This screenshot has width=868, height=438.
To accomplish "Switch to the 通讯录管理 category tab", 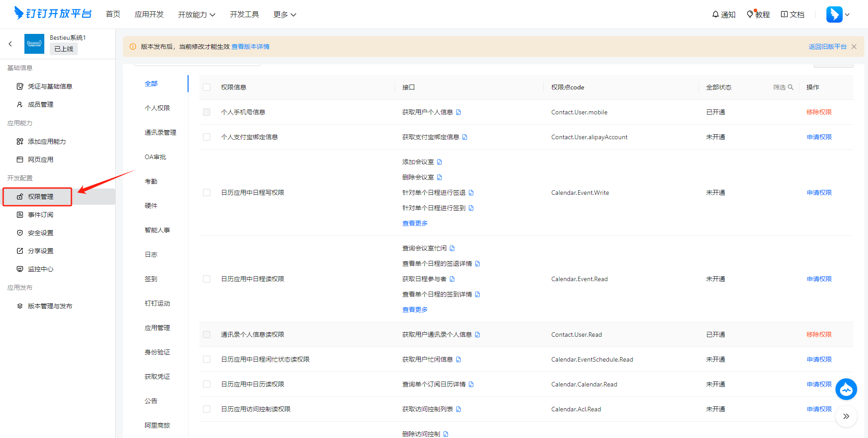I will tap(160, 132).
